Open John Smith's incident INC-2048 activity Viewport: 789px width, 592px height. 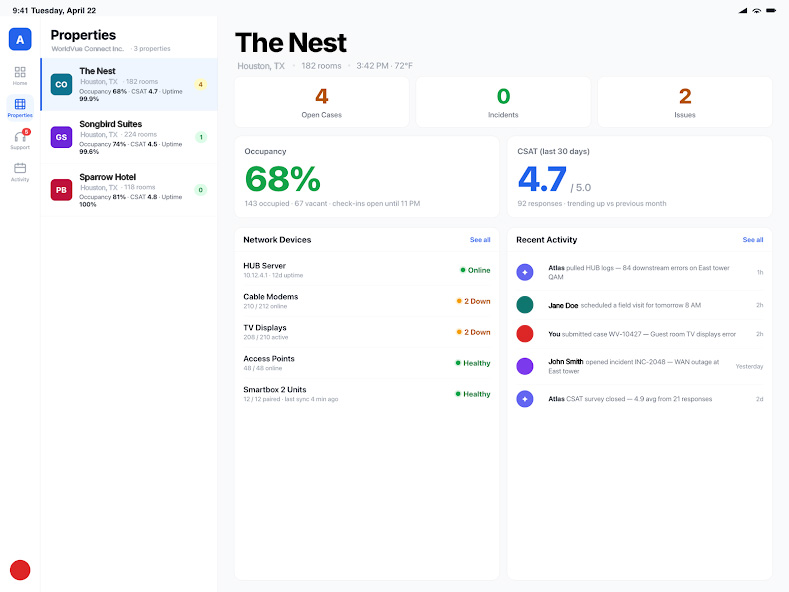click(x=640, y=366)
